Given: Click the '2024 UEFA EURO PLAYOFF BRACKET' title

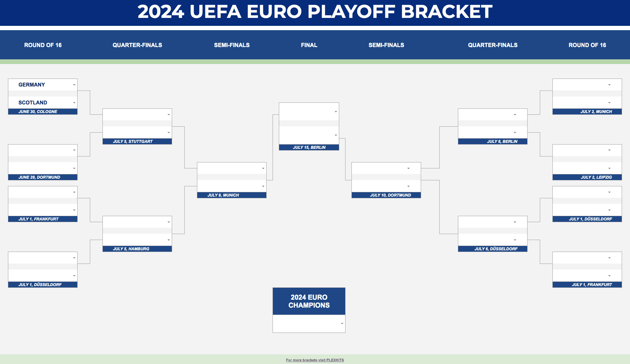Looking at the screenshot, I should click(315, 12).
